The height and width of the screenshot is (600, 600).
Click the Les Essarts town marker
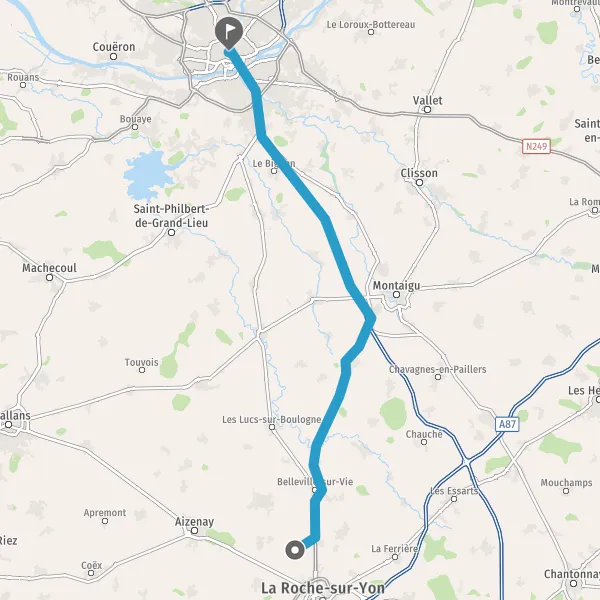click(x=454, y=499)
